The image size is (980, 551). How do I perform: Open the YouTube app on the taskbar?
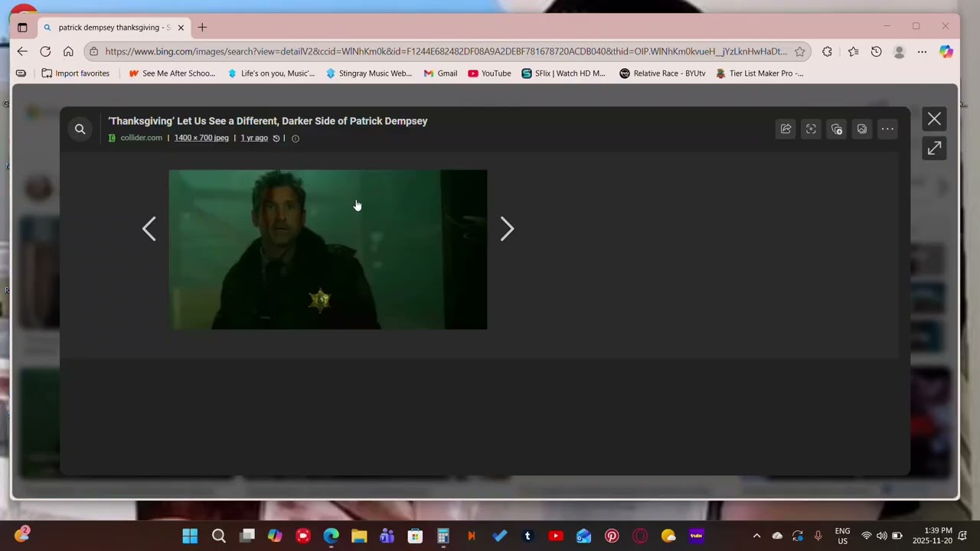click(556, 536)
